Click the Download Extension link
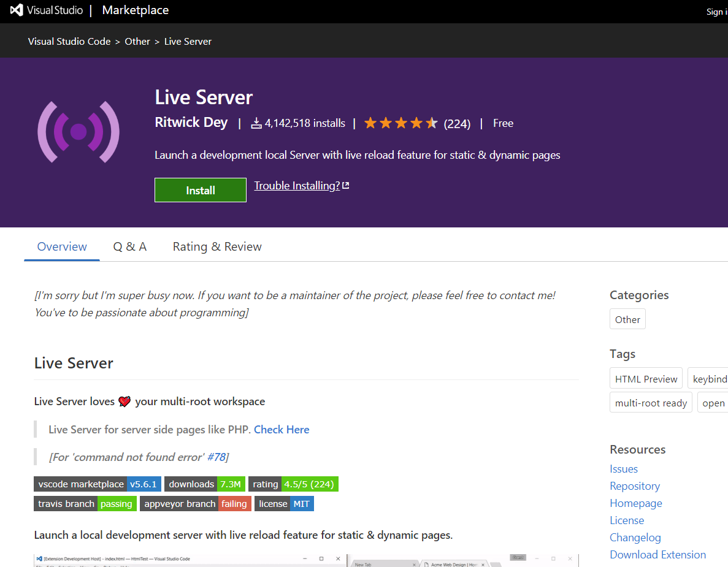The height and width of the screenshot is (567, 728). click(x=657, y=555)
